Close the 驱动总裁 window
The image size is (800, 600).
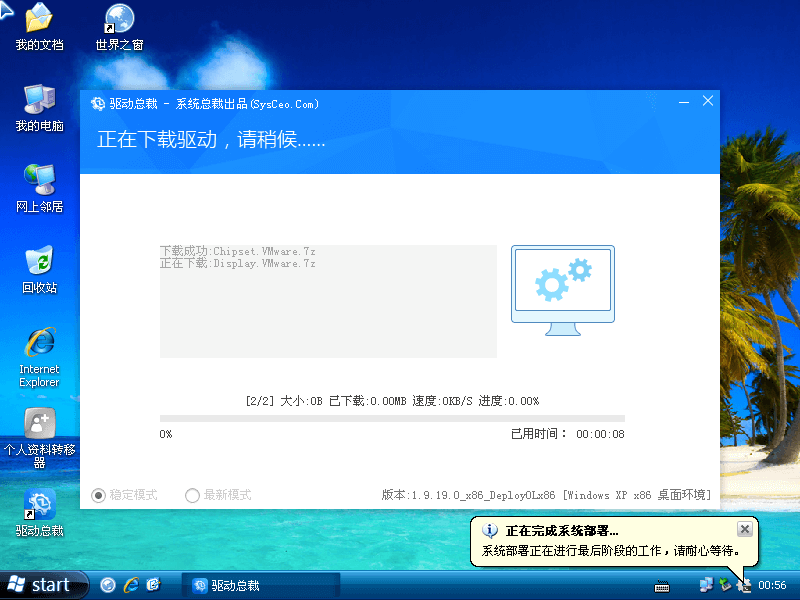(x=708, y=101)
